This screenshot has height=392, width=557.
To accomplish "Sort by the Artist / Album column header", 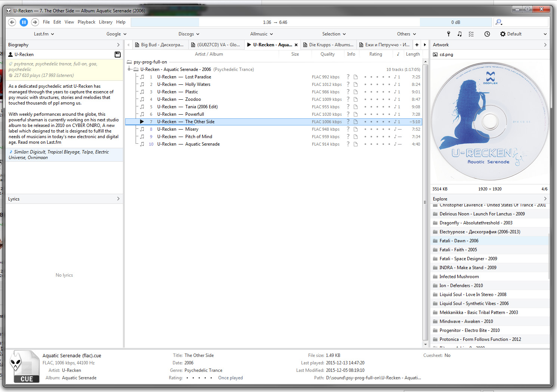I will tap(209, 54).
